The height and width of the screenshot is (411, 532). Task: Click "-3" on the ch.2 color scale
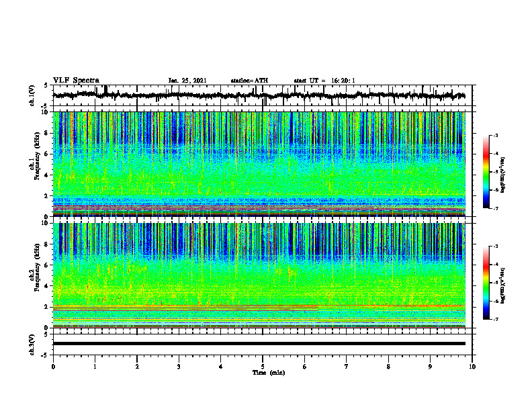coord(496,246)
